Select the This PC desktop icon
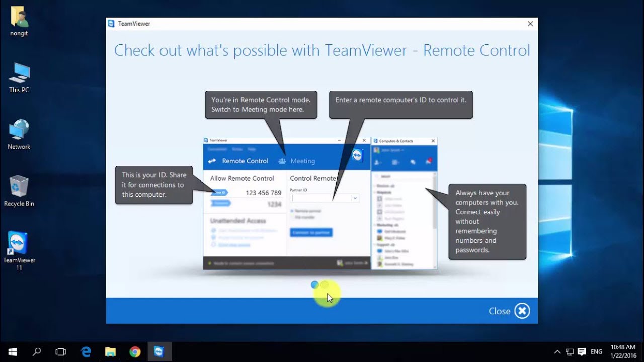This screenshot has height=362, width=644. pyautogui.click(x=19, y=77)
